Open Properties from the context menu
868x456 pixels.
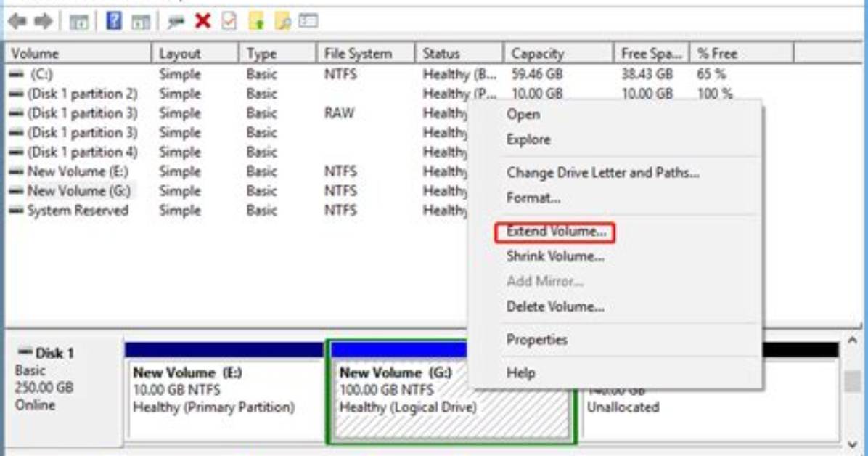click(x=537, y=340)
